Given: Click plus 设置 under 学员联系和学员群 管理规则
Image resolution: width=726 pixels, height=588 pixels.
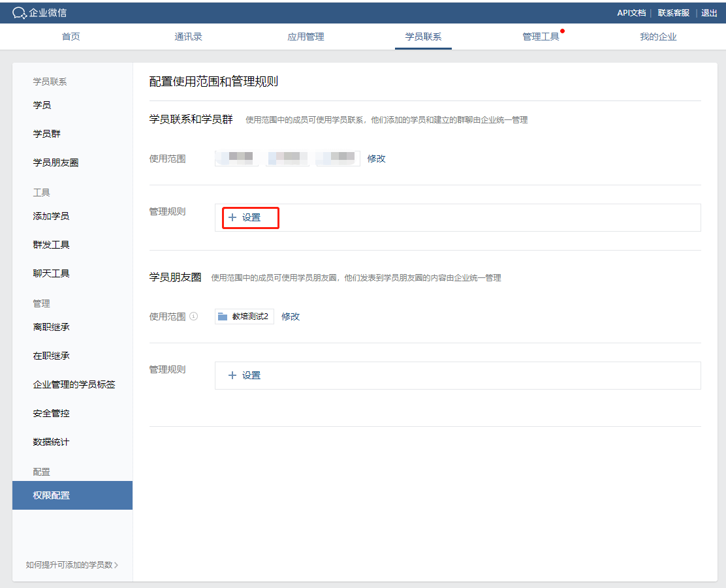Looking at the screenshot, I should point(245,217).
